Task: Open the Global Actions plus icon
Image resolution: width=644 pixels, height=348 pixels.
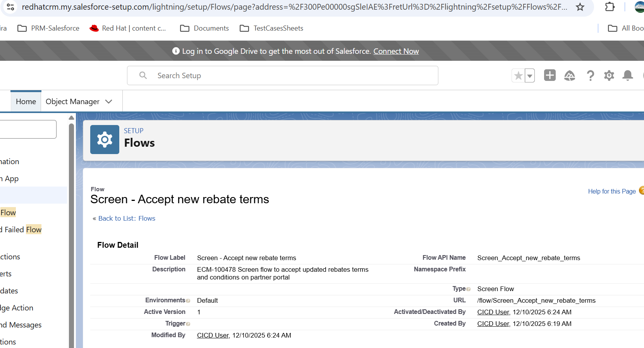Action: (x=550, y=75)
